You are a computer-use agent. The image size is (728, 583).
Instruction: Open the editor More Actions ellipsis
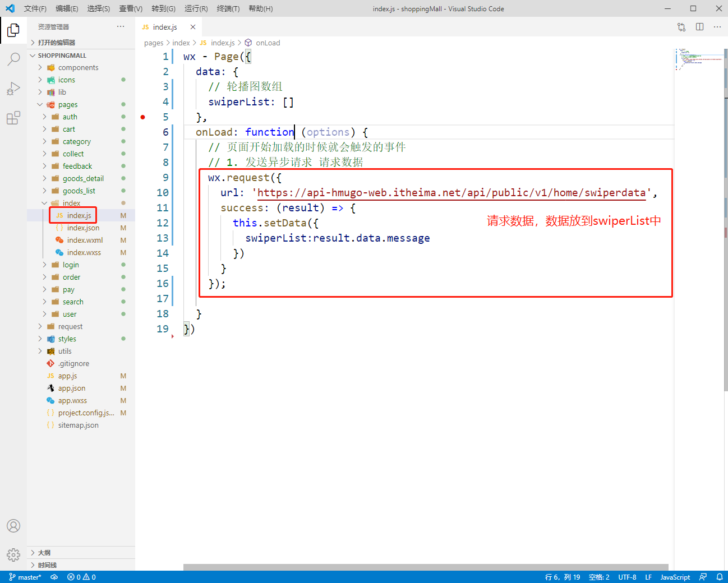(717, 27)
